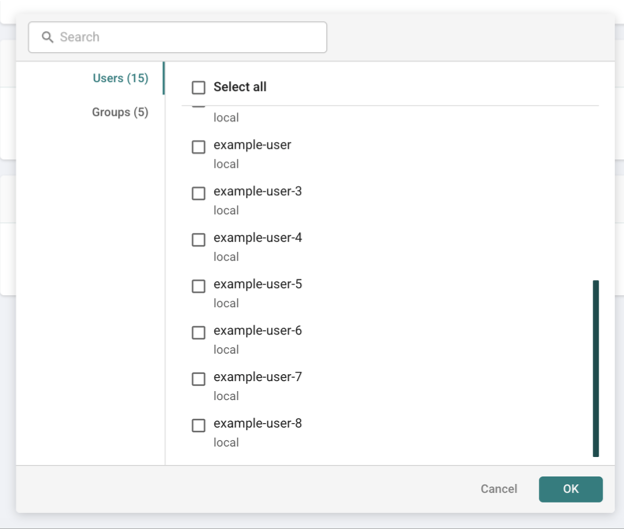Click the Select all label text
This screenshot has height=529, width=625.
tap(240, 87)
